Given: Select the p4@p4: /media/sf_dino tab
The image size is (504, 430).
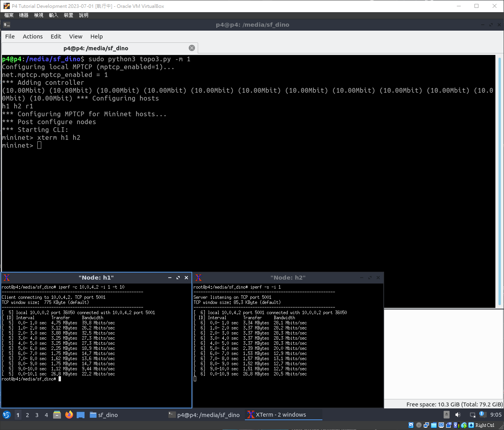Looking at the screenshot, I should pyautogui.click(x=99, y=48).
